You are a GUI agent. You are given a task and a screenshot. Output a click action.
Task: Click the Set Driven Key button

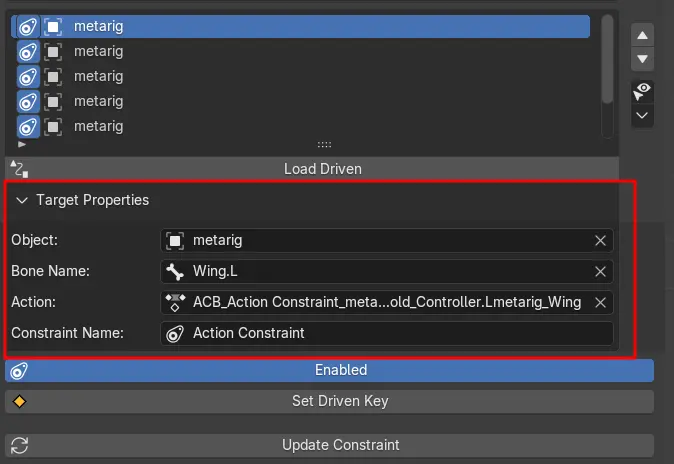click(329, 402)
